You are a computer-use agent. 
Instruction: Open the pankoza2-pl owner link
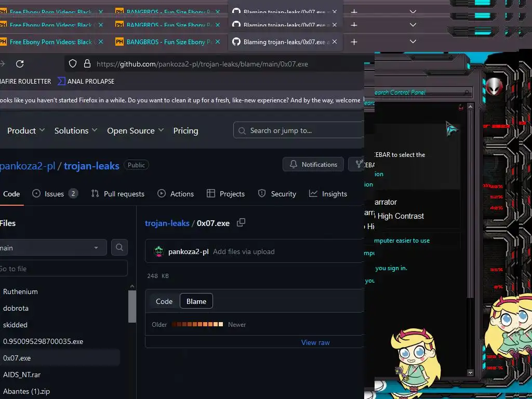27,166
